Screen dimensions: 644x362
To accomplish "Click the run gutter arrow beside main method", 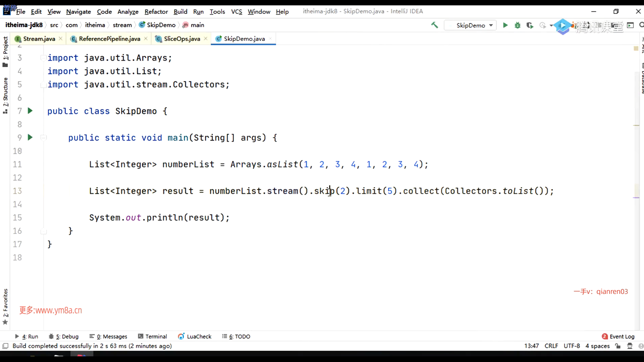I will pyautogui.click(x=30, y=137).
